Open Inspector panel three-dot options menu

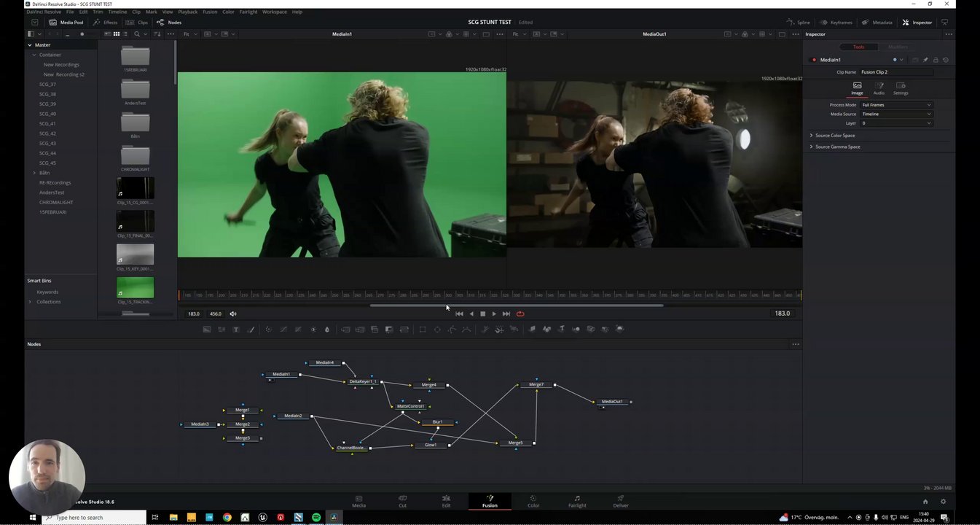coord(948,34)
